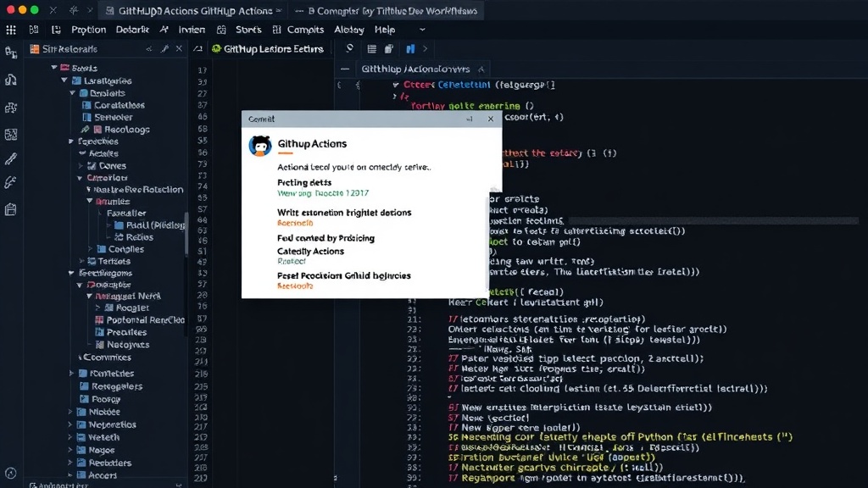
Task: Close the Cormit dialog
Action: click(491, 119)
